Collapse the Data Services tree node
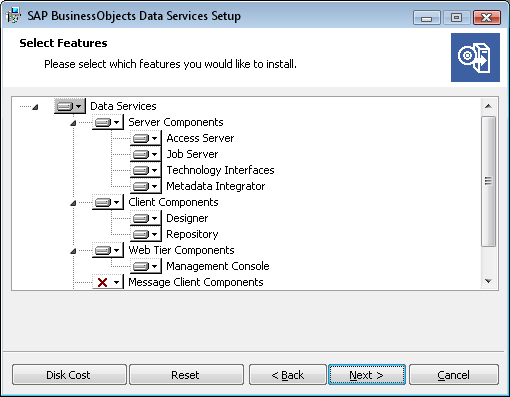Viewport: 510px width, 397px height. 35,107
